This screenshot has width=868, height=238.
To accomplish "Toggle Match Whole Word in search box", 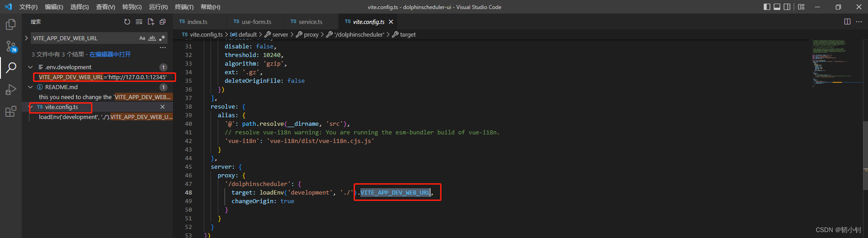I will pos(152,38).
